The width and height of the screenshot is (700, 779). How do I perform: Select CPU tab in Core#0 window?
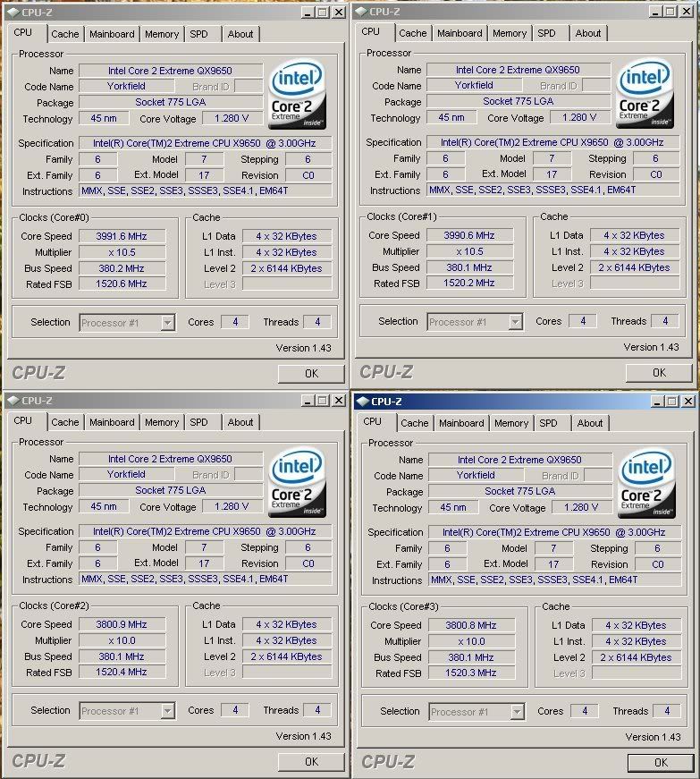point(23,32)
